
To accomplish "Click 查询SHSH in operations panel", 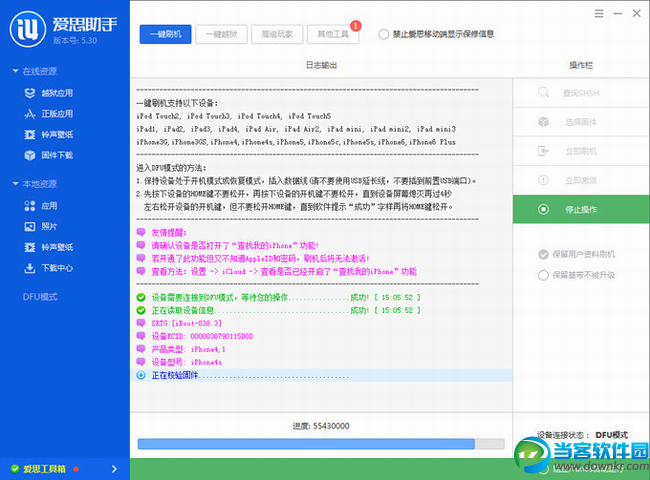I will tap(581, 93).
